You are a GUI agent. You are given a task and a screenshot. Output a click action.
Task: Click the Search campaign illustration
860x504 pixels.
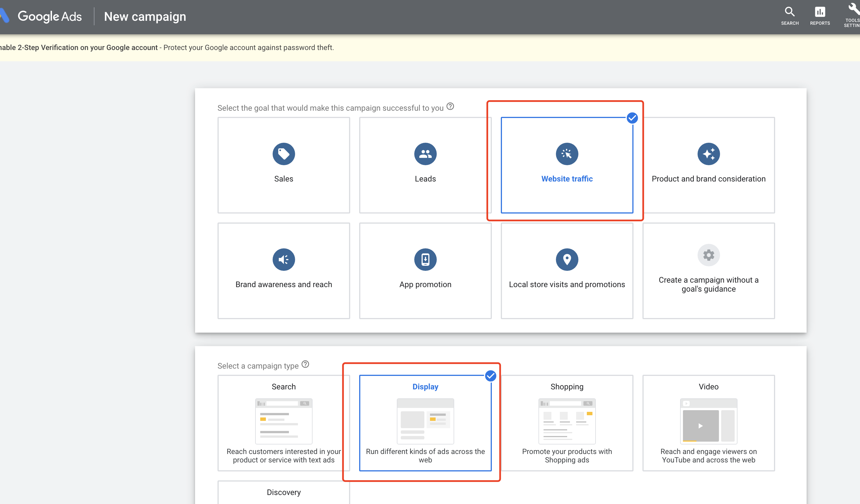pyautogui.click(x=284, y=421)
